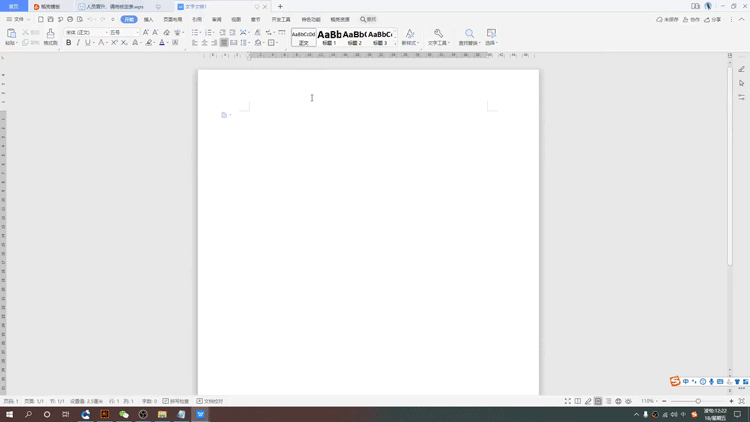The width and height of the screenshot is (750, 422).
Task: Expand the bullet list dropdown arrow
Action: click(201, 32)
